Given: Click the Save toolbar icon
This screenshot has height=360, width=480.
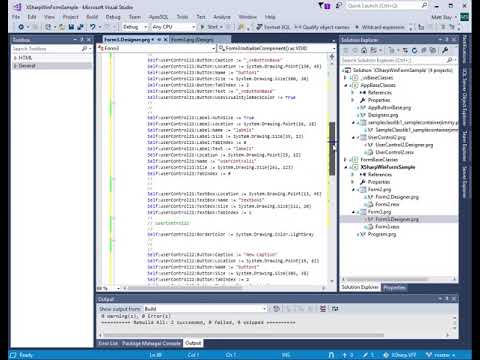Looking at the screenshot, I should tap(71, 27).
